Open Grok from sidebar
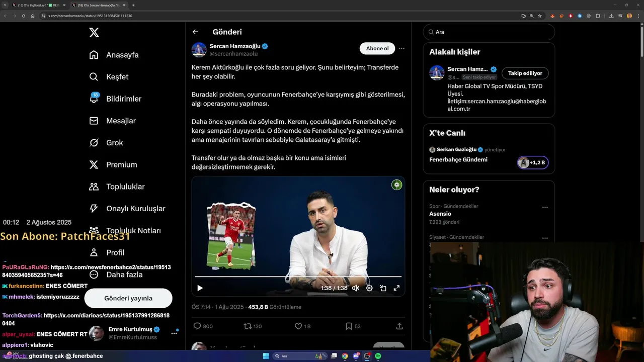The height and width of the screenshot is (362, 644). [106, 143]
